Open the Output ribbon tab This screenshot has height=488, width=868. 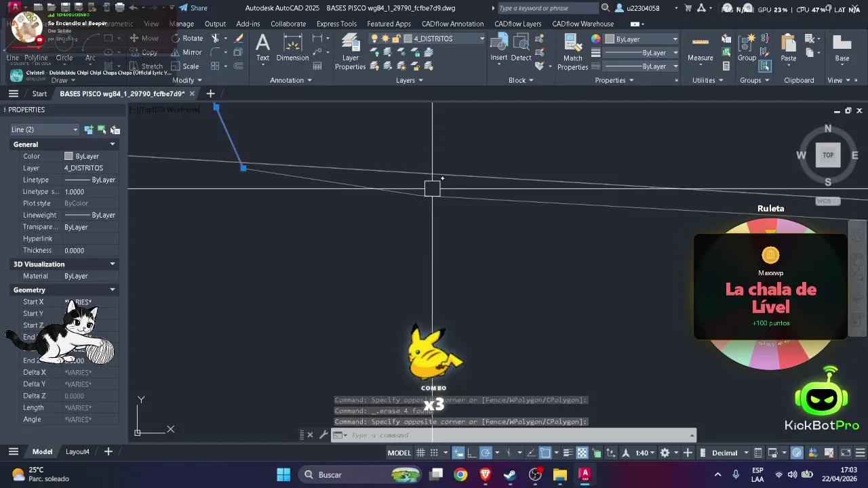(215, 24)
